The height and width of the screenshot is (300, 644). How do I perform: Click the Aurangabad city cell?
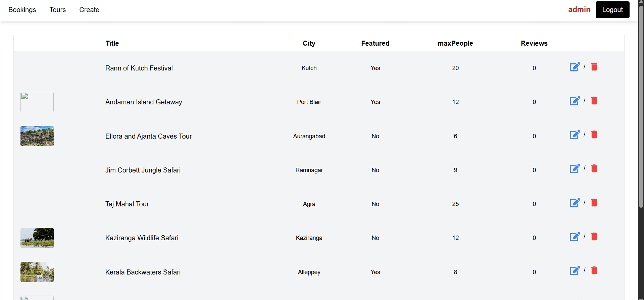[309, 136]
